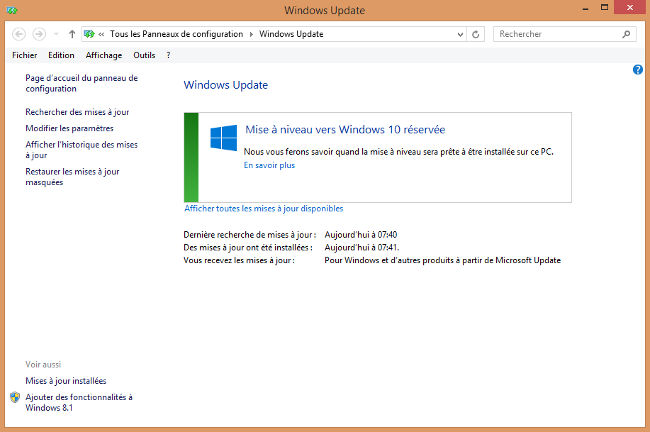Screen dimensions: 650x432
Task: Click the Windows 10 logo in the upgrade panel
Action: [223, 137]
